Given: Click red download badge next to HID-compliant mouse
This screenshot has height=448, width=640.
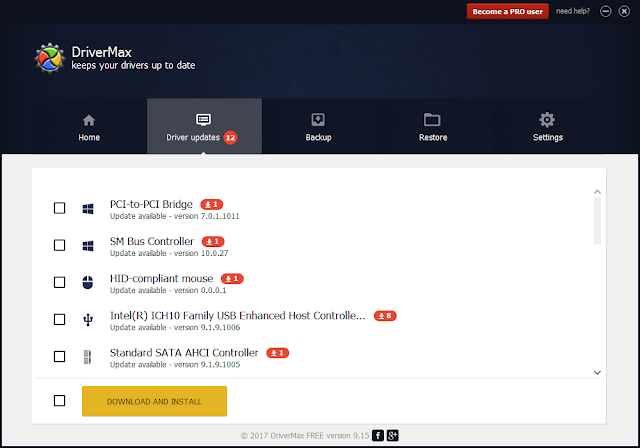Looking at the screenshot, I should tap(232, 279).
